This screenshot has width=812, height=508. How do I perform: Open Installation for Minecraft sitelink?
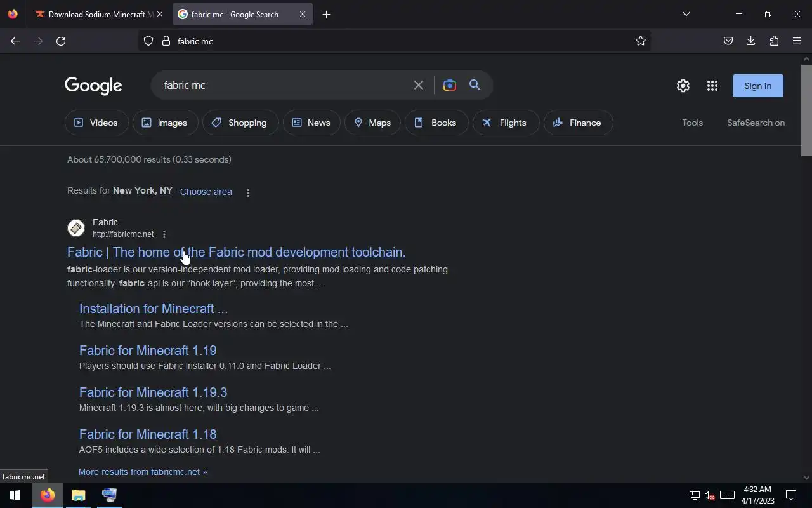[154, 309]
